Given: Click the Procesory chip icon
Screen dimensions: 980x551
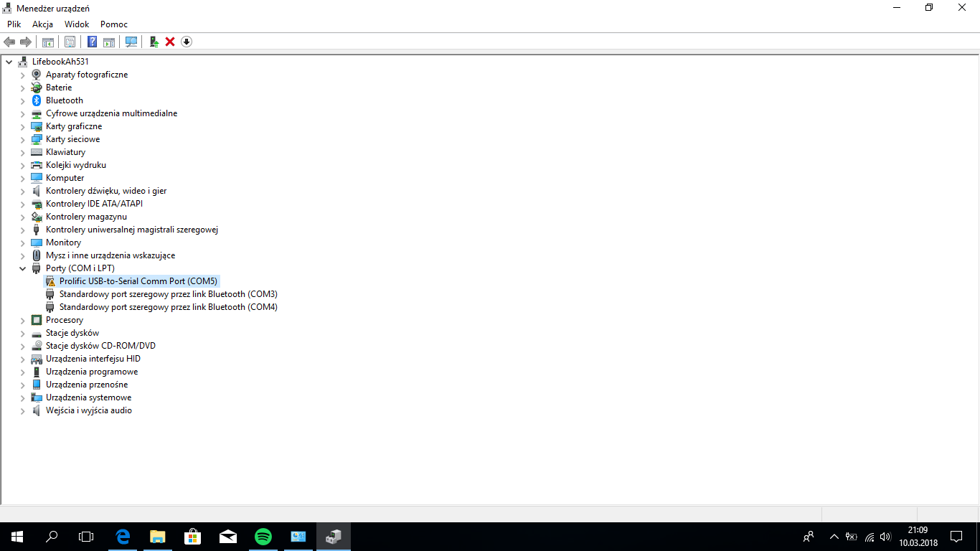Looking at the screenshot, I should click(37, 320).
